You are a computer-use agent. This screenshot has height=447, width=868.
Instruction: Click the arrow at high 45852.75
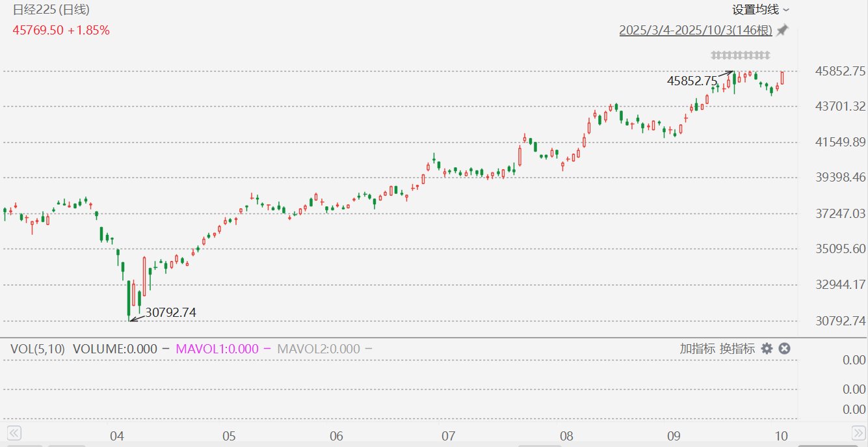726,74
